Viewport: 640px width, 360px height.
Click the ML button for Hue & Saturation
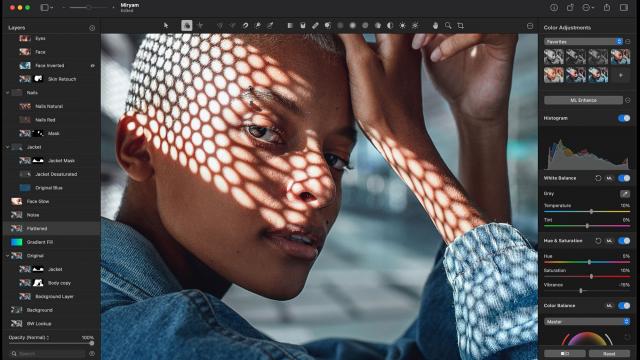[x=609, y=241]
